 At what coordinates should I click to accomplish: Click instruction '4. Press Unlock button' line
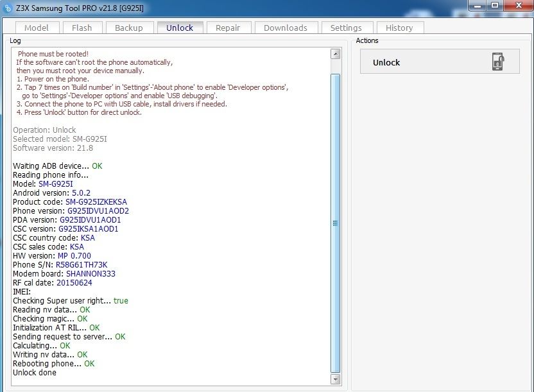pos(79,112)
